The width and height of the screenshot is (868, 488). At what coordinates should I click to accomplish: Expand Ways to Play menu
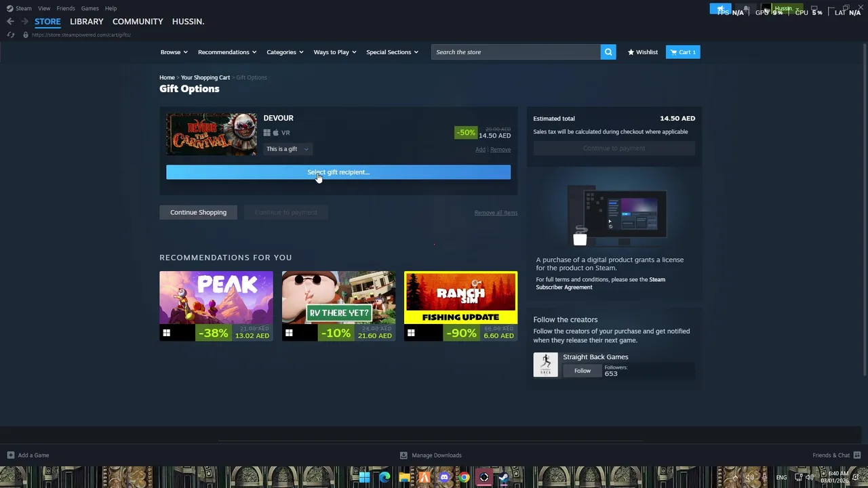pyautogui.click(x=335, y=52)
